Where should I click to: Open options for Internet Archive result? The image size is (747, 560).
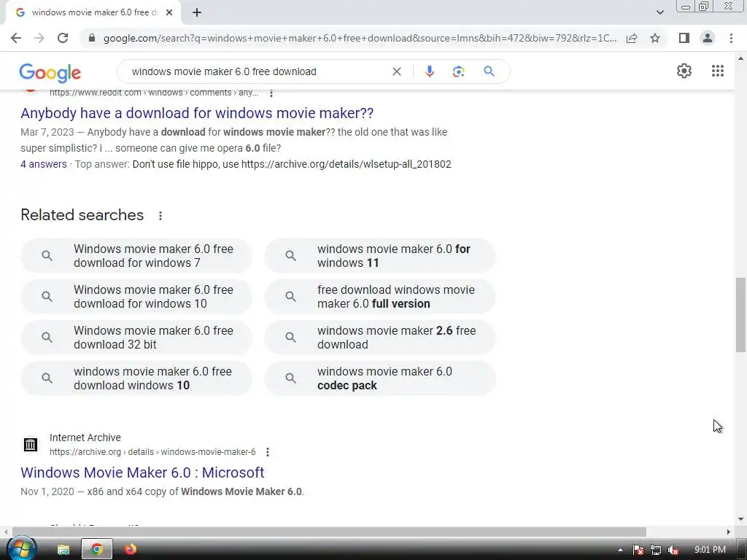click(x=268, y=452)
